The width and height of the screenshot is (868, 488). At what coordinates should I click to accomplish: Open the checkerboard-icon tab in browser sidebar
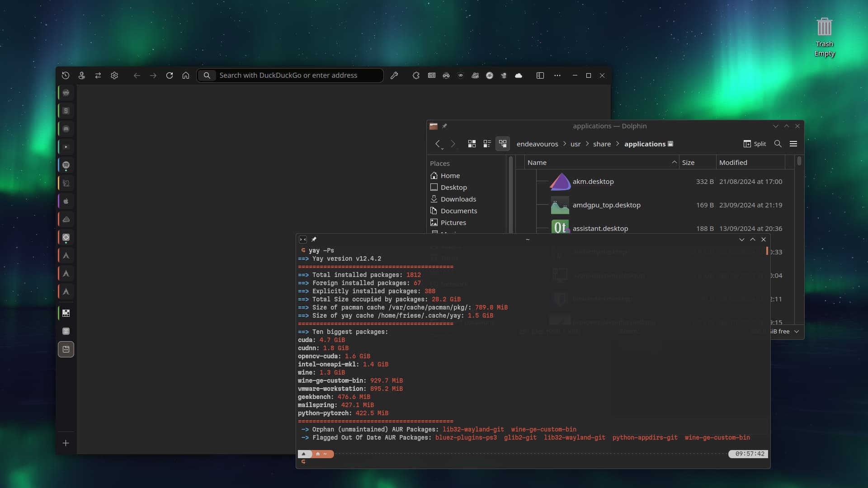point(66,313)
